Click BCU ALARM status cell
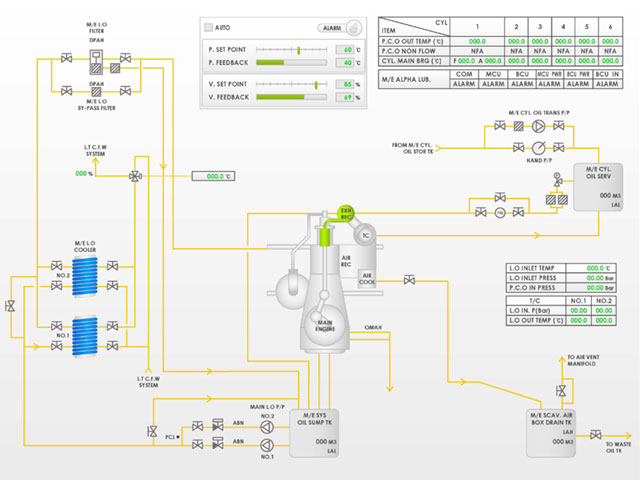The image size is (640, 480). 522,84
